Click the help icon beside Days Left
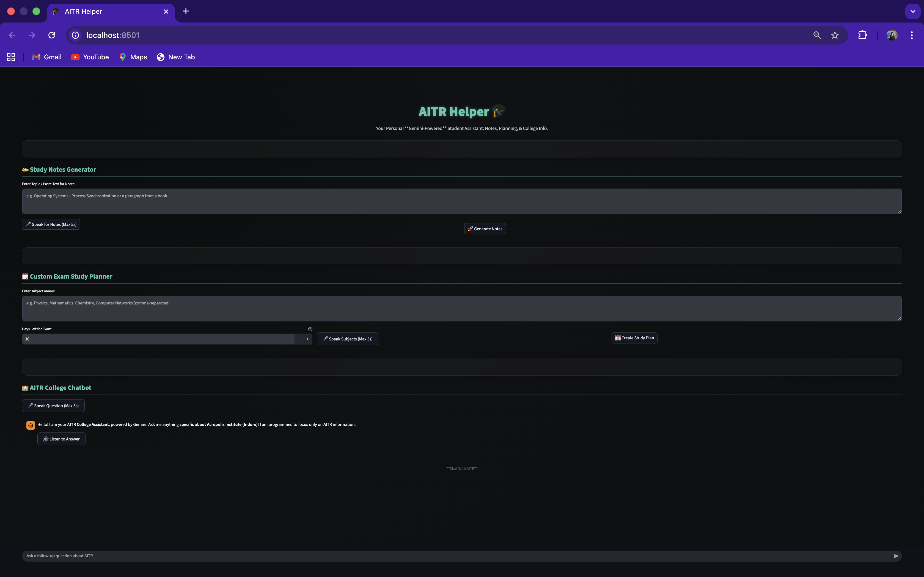The image size is (924, 577). point(310,329)
